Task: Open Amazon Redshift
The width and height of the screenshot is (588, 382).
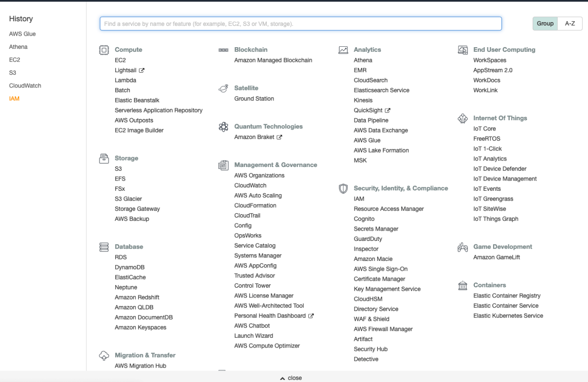Action: pyautogui.click(x=137, y=297)
